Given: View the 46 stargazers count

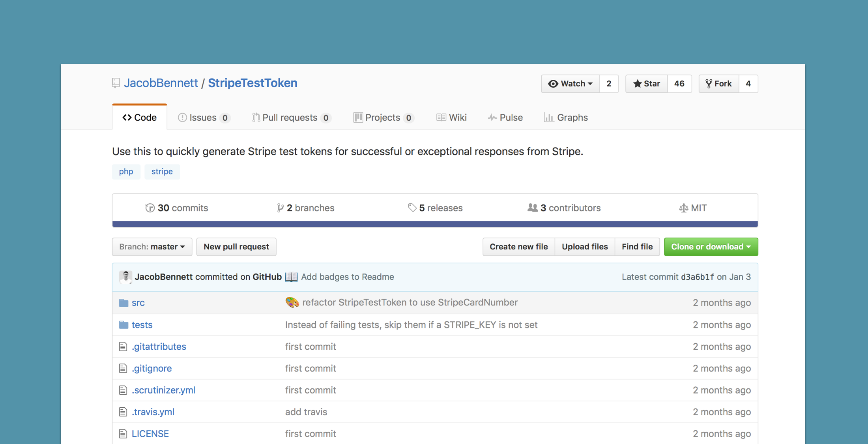Looking at the screenshot, I should pyautogui.click(x=679, y=84).
